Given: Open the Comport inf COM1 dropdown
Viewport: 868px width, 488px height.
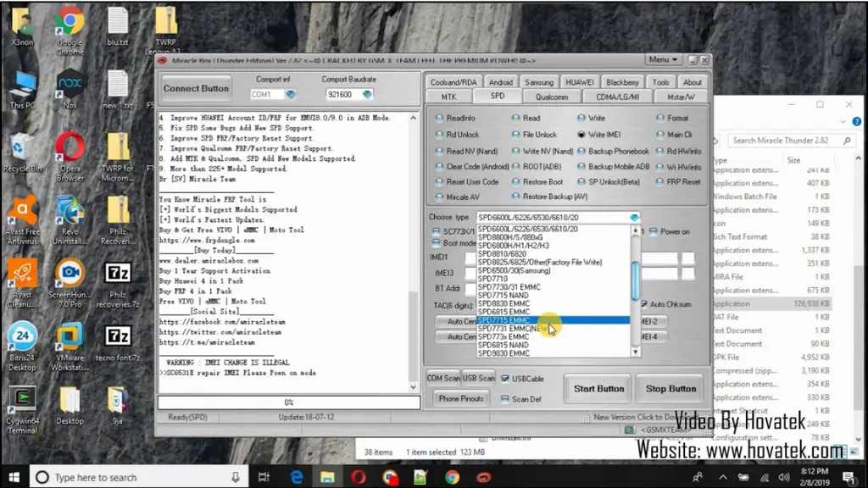Looking at the screenshot, I should [x=290, y=95].
